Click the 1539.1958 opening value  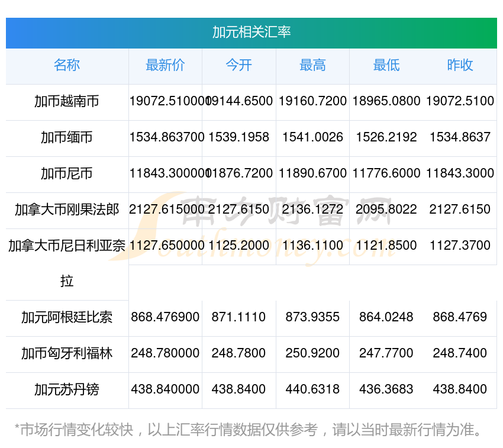pyautogui.click(x=239, y=137)
